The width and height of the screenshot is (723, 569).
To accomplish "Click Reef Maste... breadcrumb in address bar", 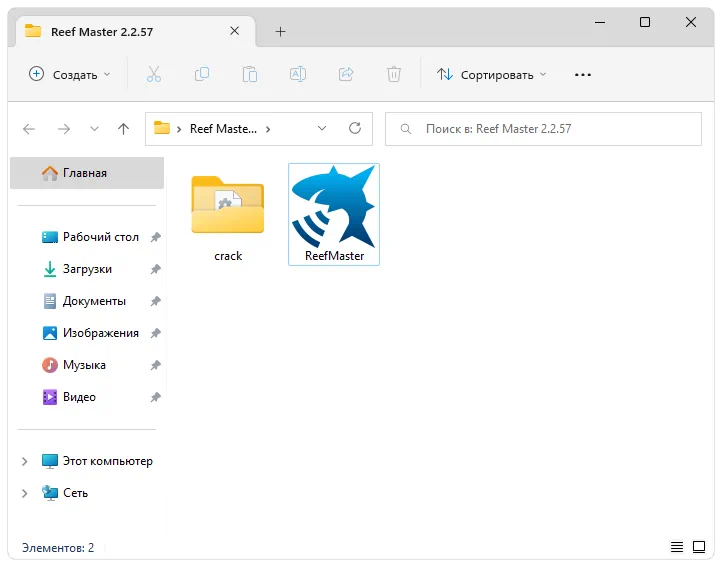I will (223, 129).
